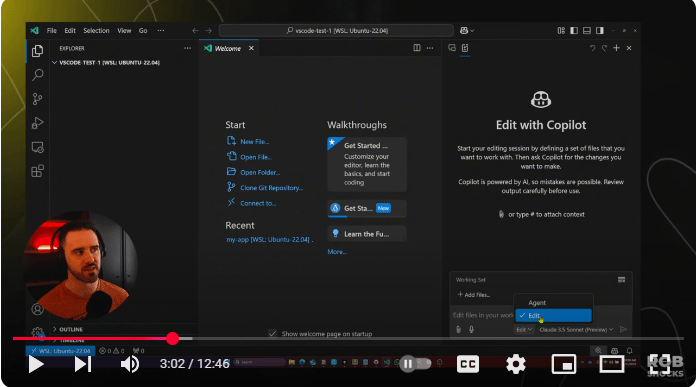Toggle the Working Set list view icon
This screenshot has width=700, height=387.
[621, 280]
